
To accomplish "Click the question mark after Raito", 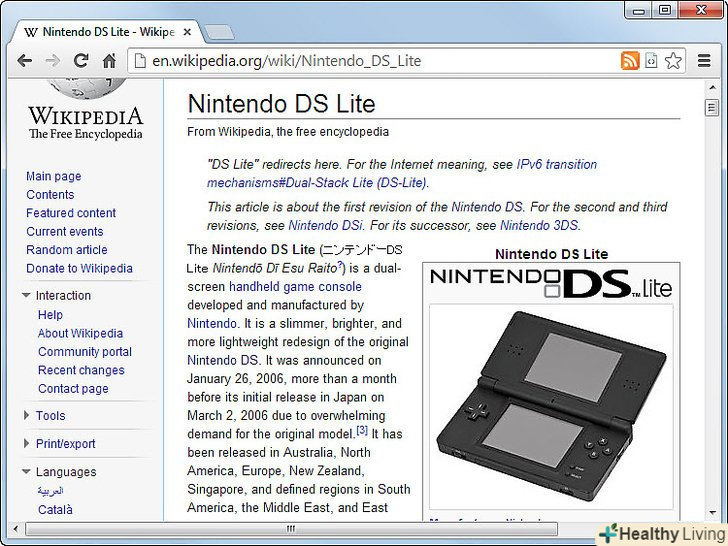I will coord(339,265).
